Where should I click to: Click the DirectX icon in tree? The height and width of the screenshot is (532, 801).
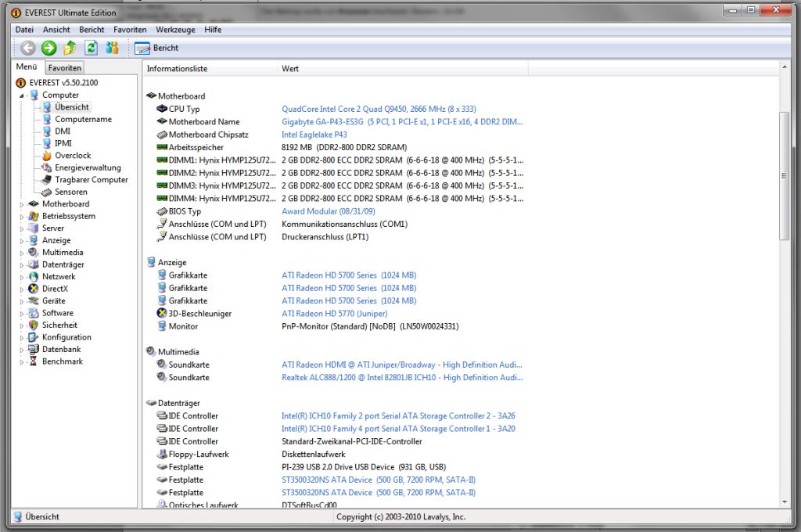click(34, 289)
